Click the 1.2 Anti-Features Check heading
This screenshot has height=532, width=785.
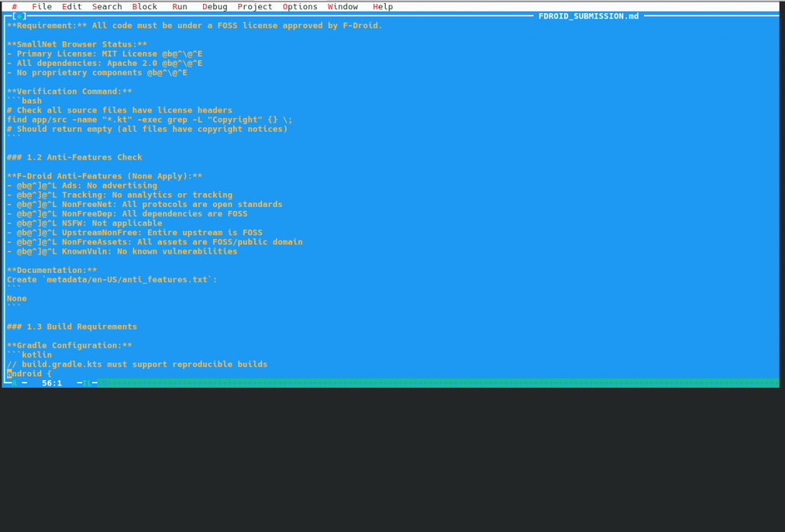pyautogui.click(x=74, y=157)
